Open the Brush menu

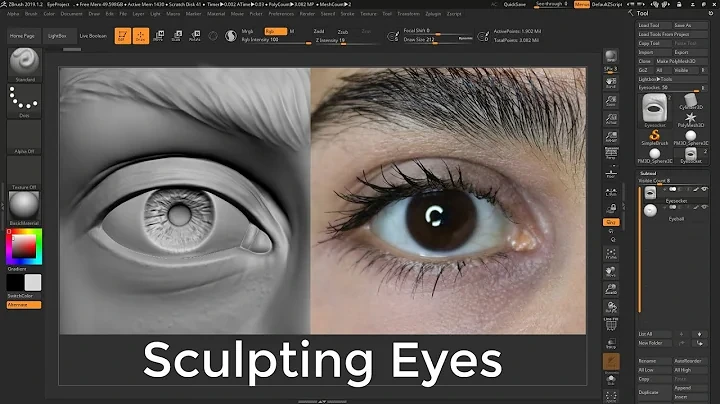click(x=31, y=14)
